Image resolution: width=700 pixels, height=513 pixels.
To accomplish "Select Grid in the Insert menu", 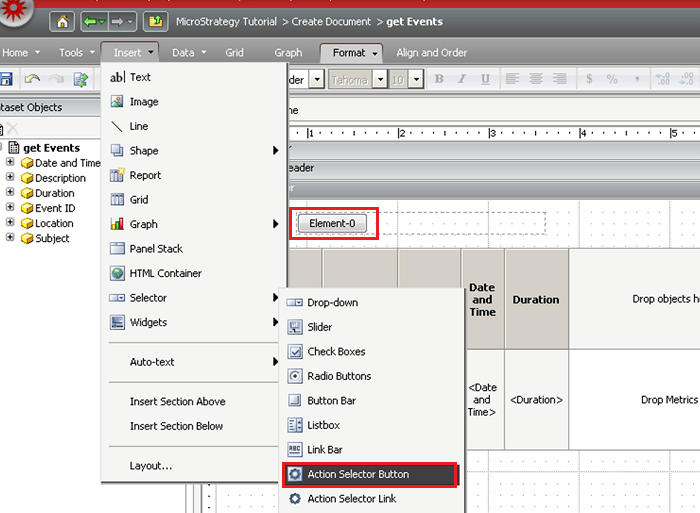I will click(x=193, y=200).
